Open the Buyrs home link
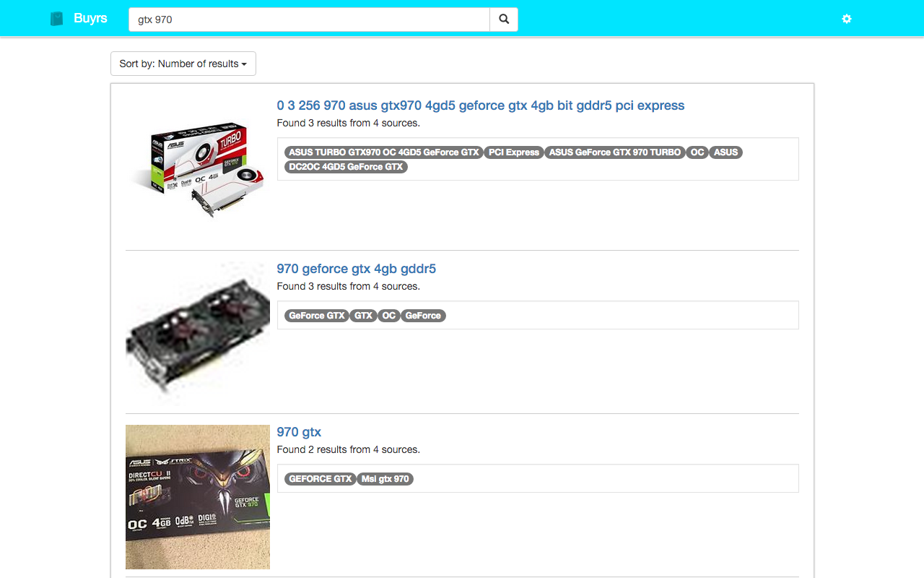 pyautogui.click(x=90, y=18)
